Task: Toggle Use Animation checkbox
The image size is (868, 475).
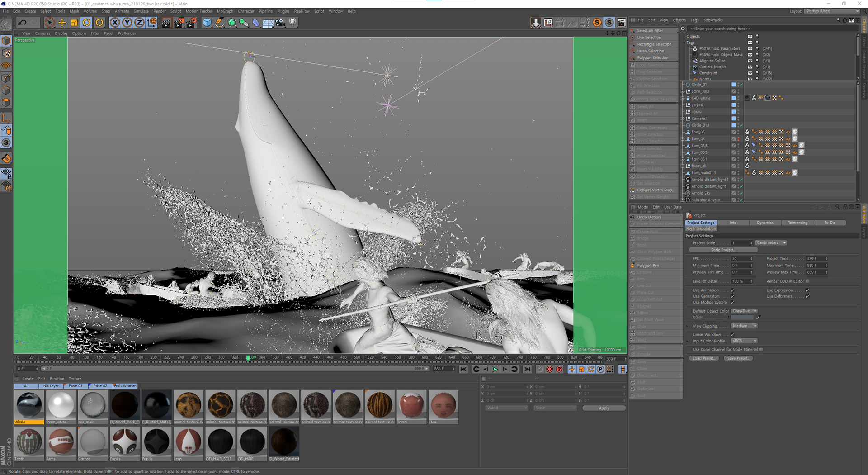Action: point(732,290)
